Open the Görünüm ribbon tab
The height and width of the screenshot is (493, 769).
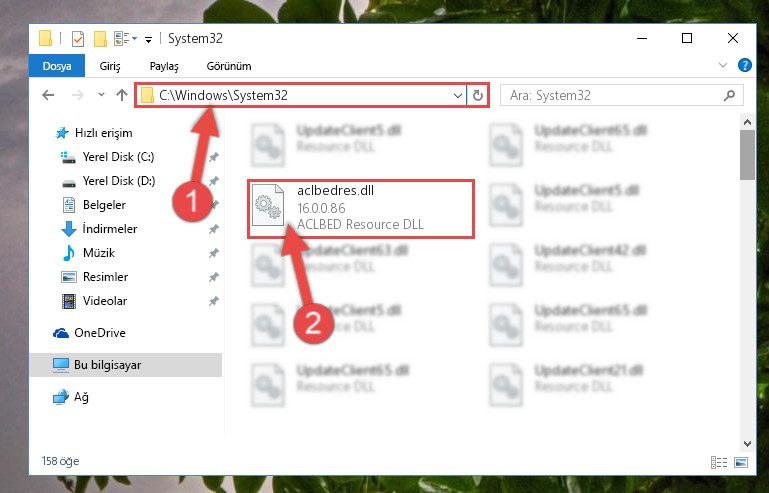click(229, 66)
